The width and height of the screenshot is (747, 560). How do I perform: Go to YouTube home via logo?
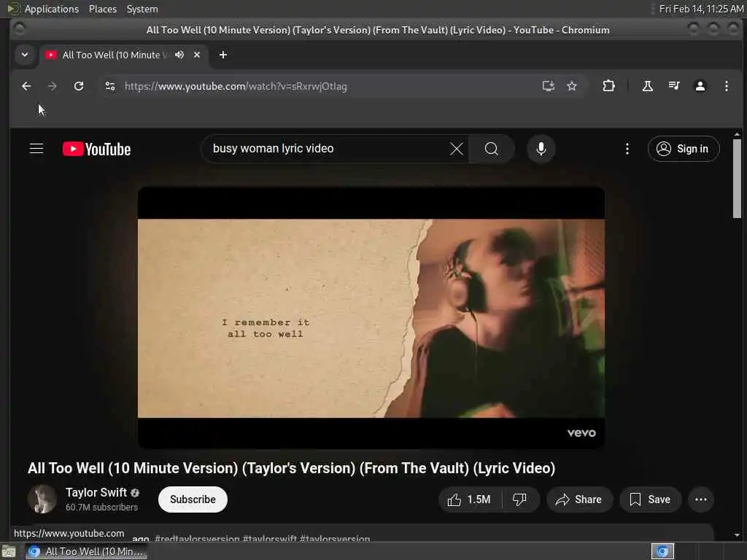[x=97, y=149]
